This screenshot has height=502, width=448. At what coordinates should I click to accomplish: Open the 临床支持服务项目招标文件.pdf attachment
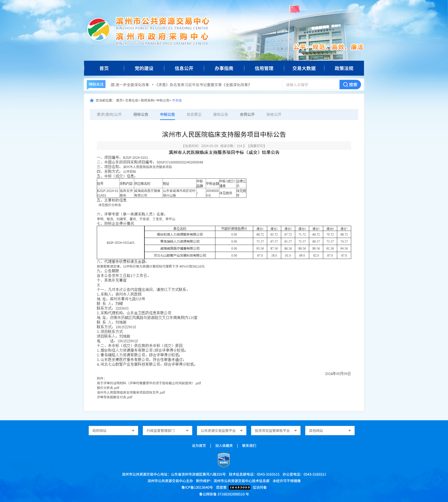(131, 392)
